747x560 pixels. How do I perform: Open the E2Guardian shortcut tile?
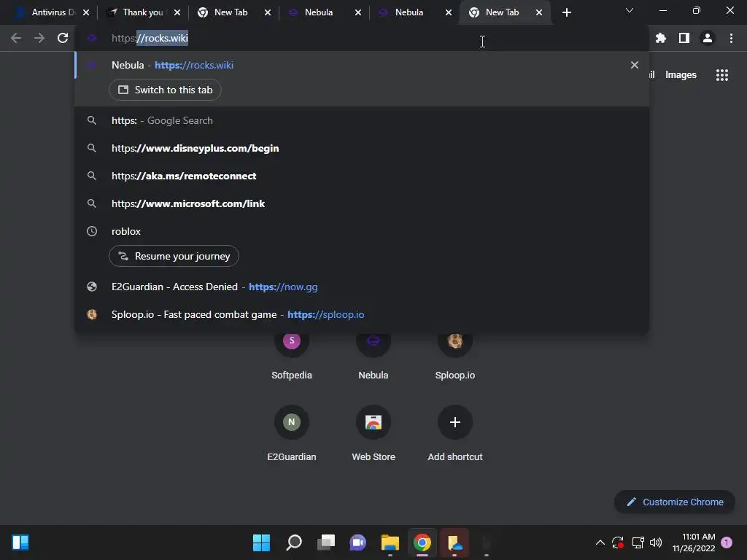coord(292,433)
